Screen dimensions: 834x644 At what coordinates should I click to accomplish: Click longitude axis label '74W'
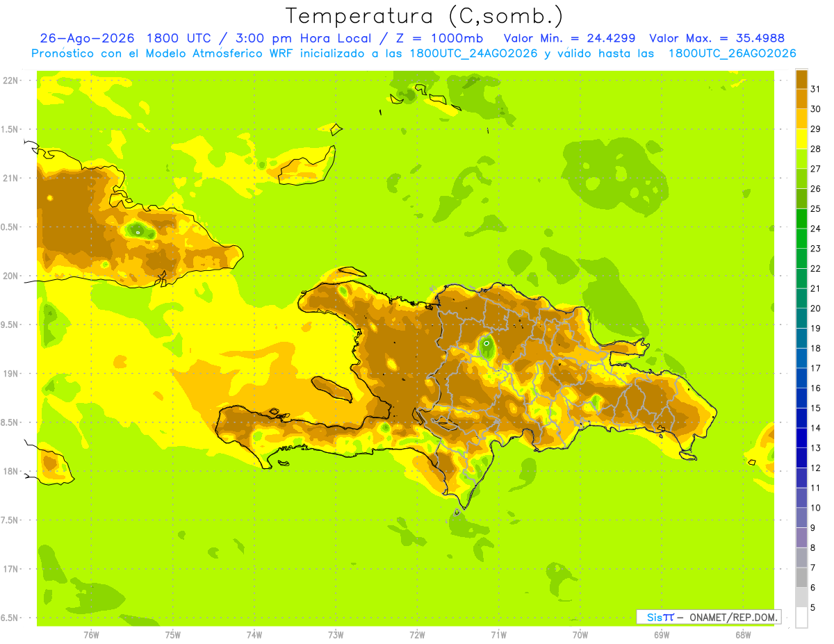coord(254,635)
